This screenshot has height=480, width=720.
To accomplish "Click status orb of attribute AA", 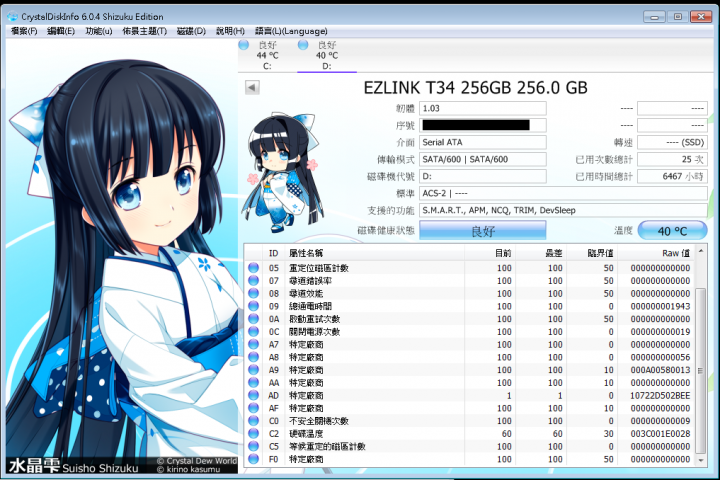I will click(253, 383).
